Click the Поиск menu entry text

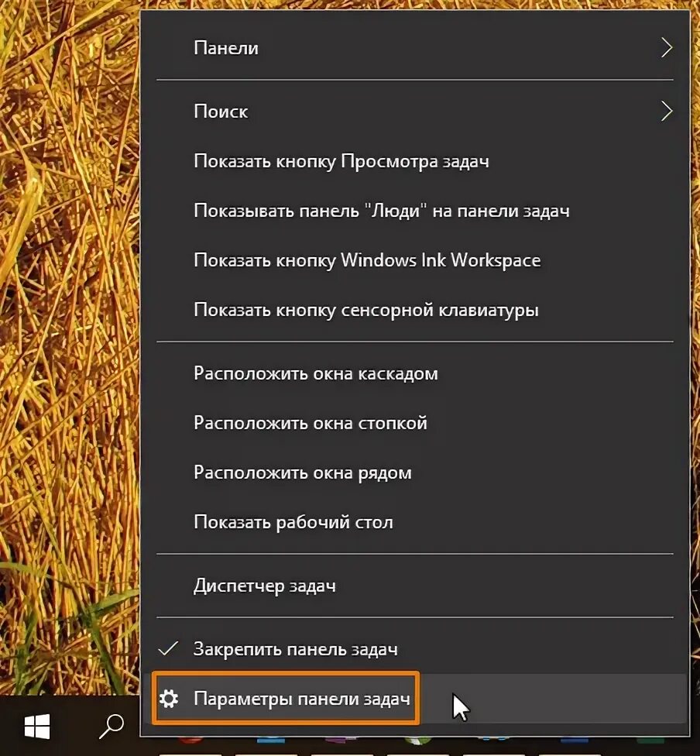(x=222, y=111)
